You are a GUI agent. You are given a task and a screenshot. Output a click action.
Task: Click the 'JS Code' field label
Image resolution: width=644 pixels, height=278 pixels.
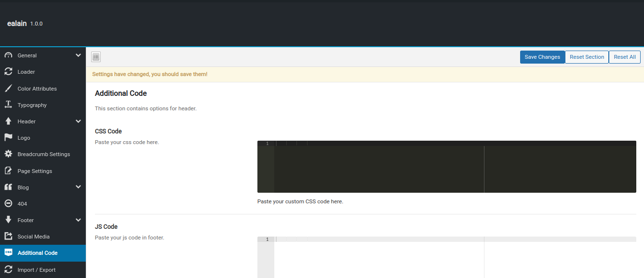(x=106, y=226)
